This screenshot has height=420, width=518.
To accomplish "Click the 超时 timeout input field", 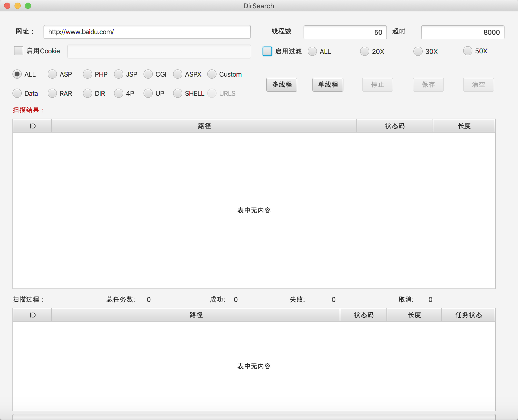I will click(x=462, y=32).
